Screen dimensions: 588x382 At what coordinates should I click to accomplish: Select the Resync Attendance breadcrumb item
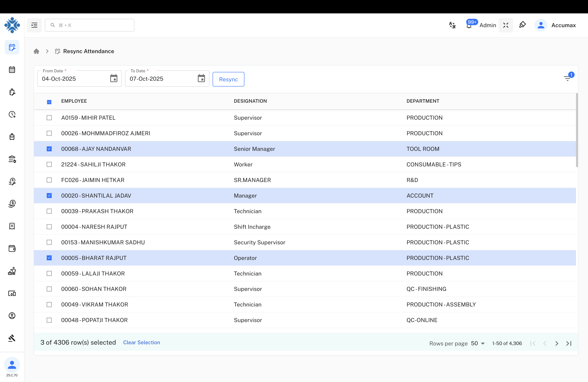pos(88,51)
